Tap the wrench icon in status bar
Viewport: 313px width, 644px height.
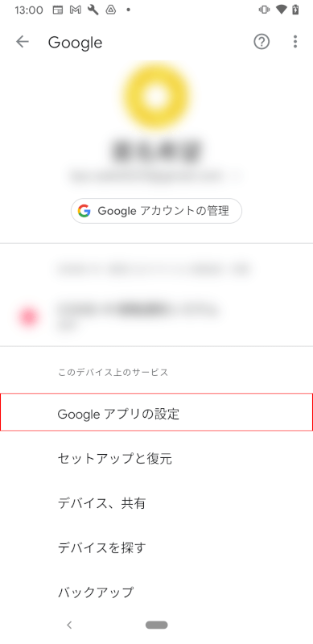(x=93, y=10)
